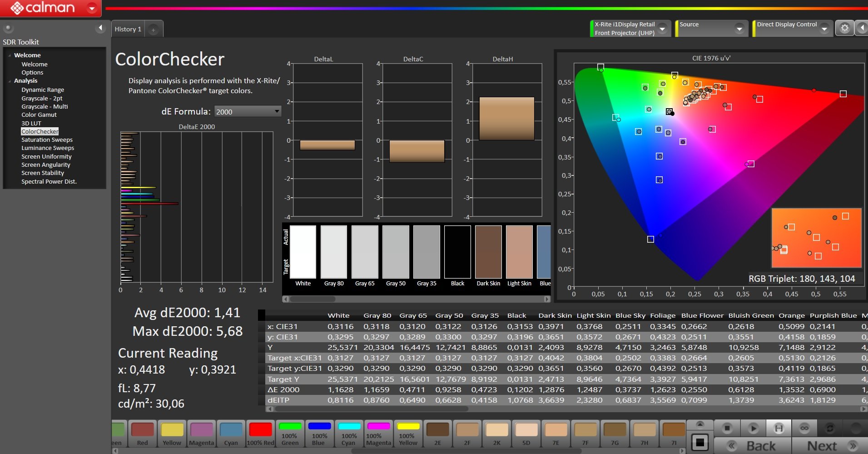Click the black square pattern icon
868x454 pixels.
700,442
